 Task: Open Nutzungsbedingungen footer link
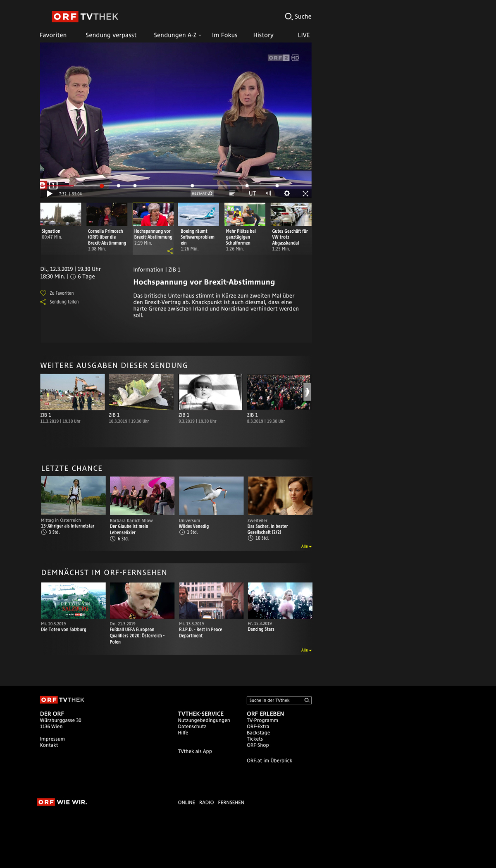tap(204, 720)
